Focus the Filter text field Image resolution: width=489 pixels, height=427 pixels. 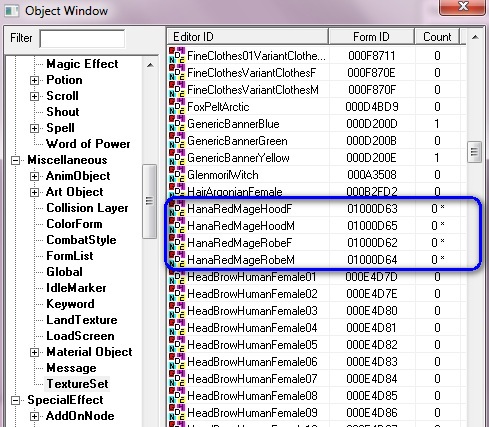pyautogui.click(x=82, y=39)
